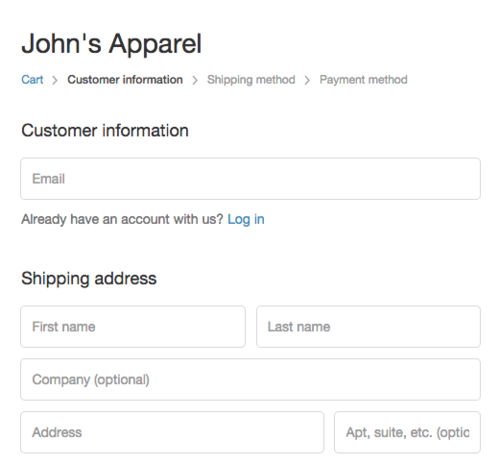Click into the Company (optional) field
This screenshot has width=500, height=464.
click(x=250, y=379)
